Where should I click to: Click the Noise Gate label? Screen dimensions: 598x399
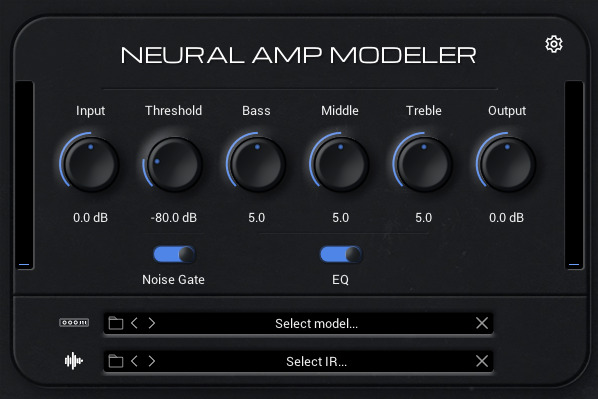(x=174, y=280)
